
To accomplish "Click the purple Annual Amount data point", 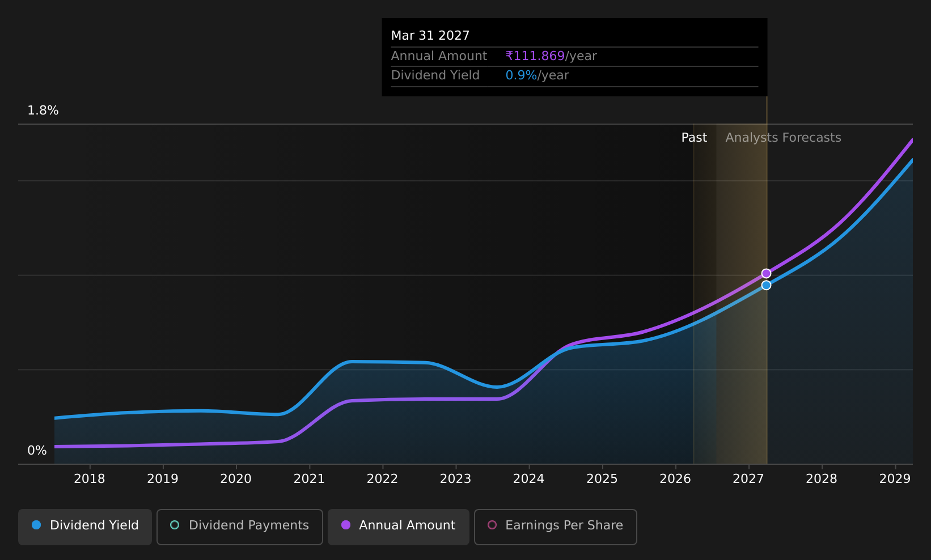I will click(766, 274).
